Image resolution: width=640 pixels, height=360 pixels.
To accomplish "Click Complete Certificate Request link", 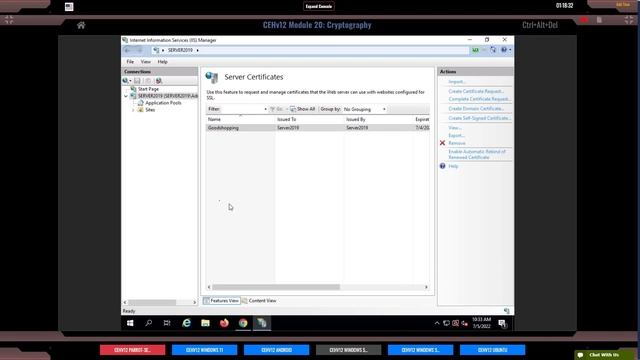I will (479, 99).
